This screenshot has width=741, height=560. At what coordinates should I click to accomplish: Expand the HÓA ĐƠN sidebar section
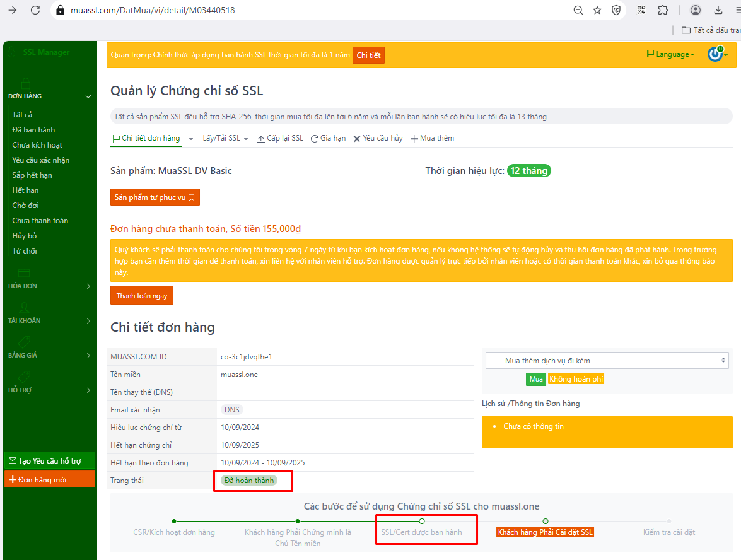click(49, 286)
